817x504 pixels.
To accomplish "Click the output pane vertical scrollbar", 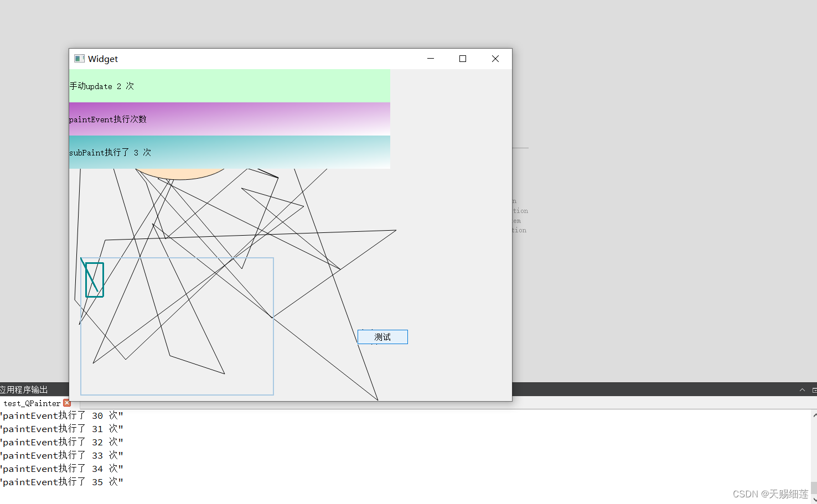I will pos(814,456).
